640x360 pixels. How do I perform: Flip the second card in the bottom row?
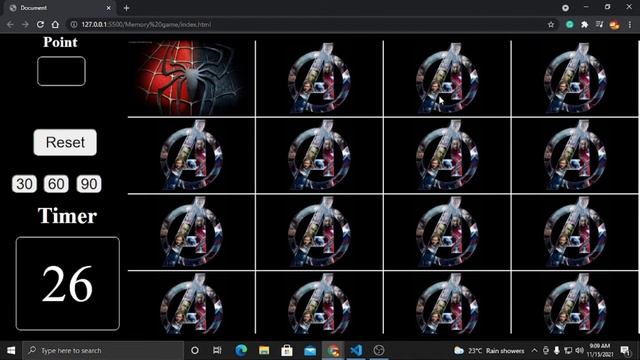click(x=319, y=303)
